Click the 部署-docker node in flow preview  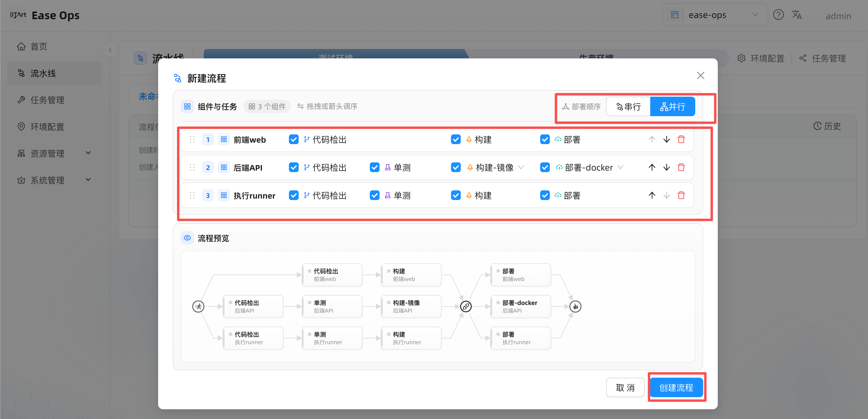coord(520,306)
